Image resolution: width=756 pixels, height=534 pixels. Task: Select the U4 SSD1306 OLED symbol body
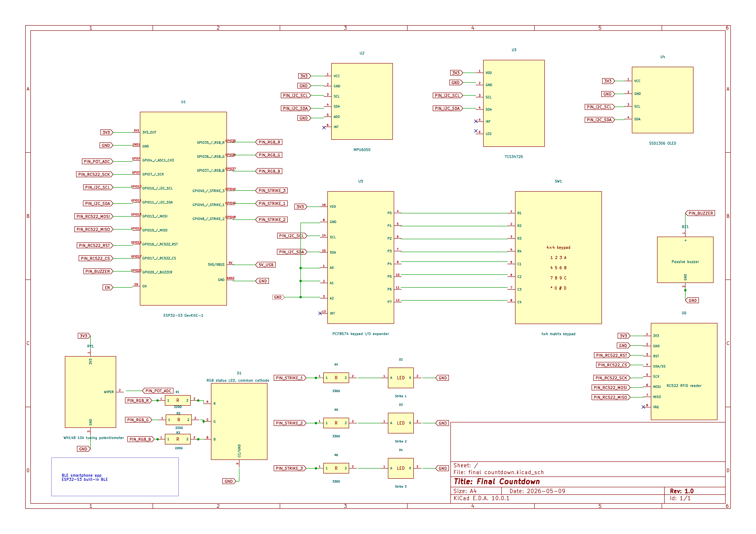(x=662, y=100)
